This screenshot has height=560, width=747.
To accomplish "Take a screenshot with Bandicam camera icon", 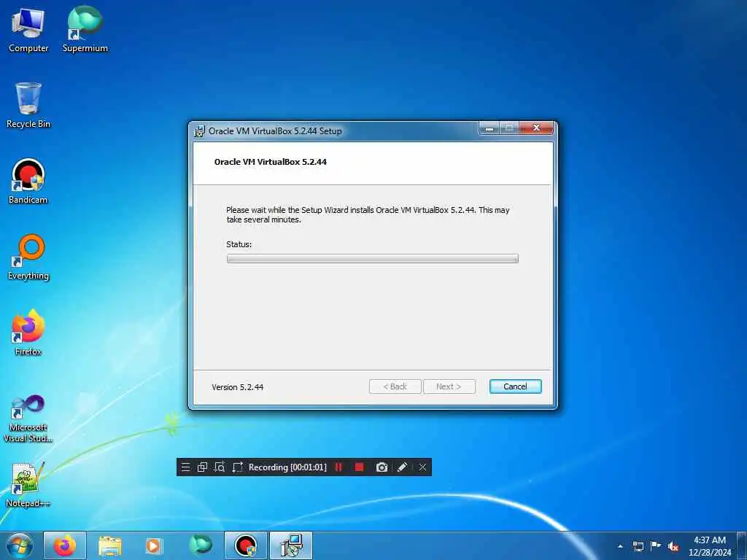I will [x=382, y=467].
